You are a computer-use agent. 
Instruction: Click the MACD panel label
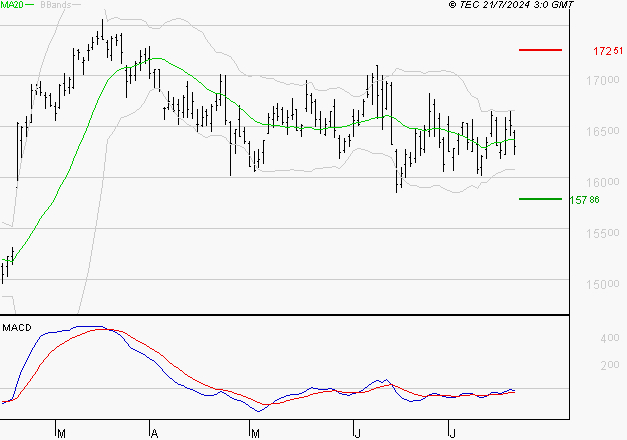tap(17, 328)
